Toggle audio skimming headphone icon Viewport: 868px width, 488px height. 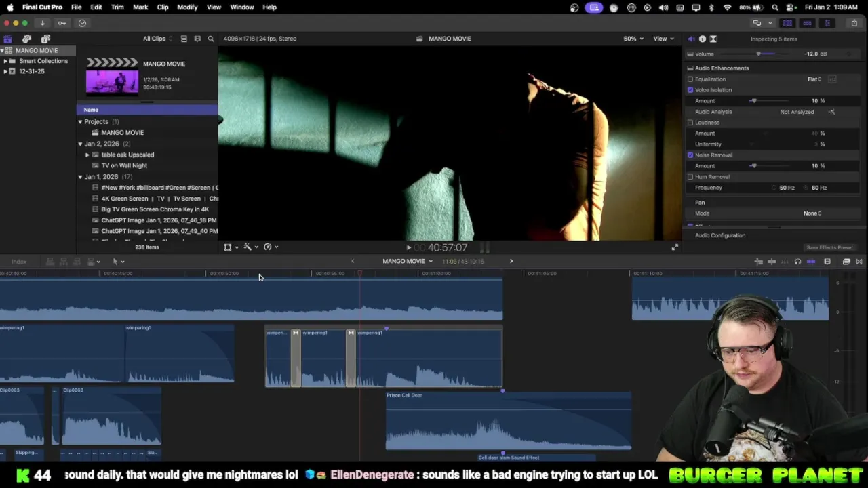(797, 262)
